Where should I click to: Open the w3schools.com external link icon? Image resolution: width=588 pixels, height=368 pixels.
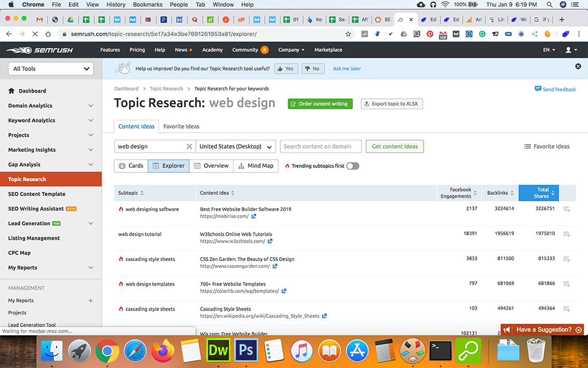[270, 241]
